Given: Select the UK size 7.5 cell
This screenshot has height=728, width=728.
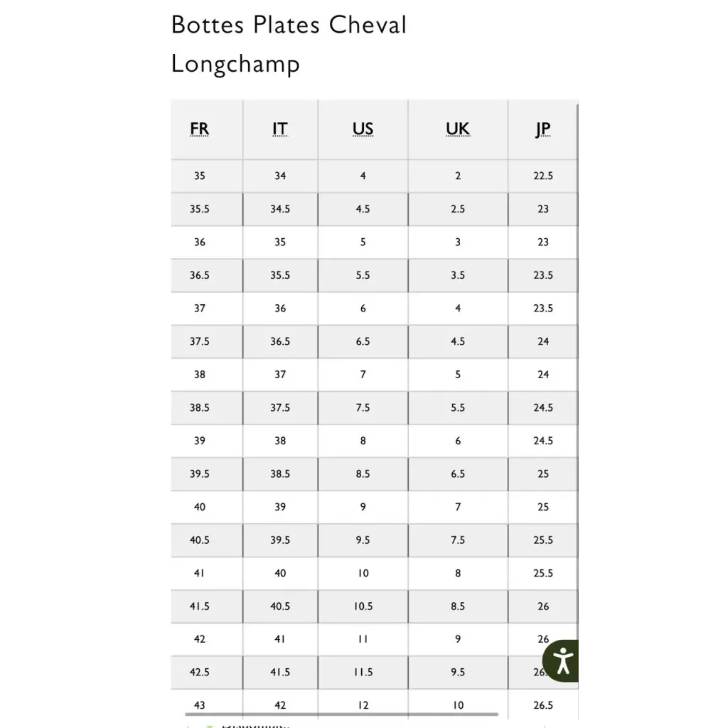Looking at the screenshot, I should (458, 540).
